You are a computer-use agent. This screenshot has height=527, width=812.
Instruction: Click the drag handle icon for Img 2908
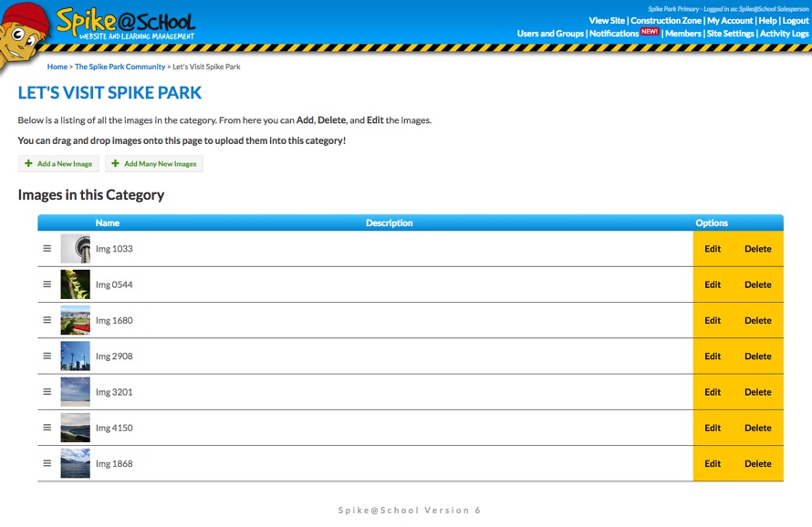pyautogui.click(x=47, y=356)
